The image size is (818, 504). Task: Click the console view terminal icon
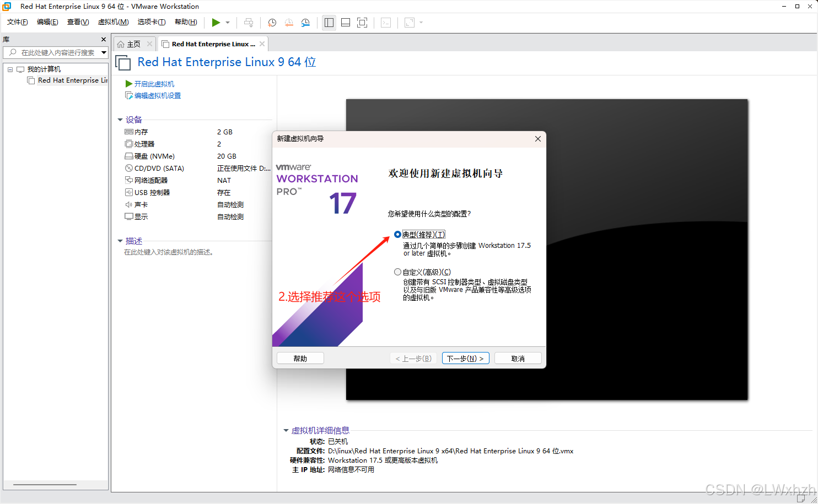pyautogui.click(x=386, y=23)
